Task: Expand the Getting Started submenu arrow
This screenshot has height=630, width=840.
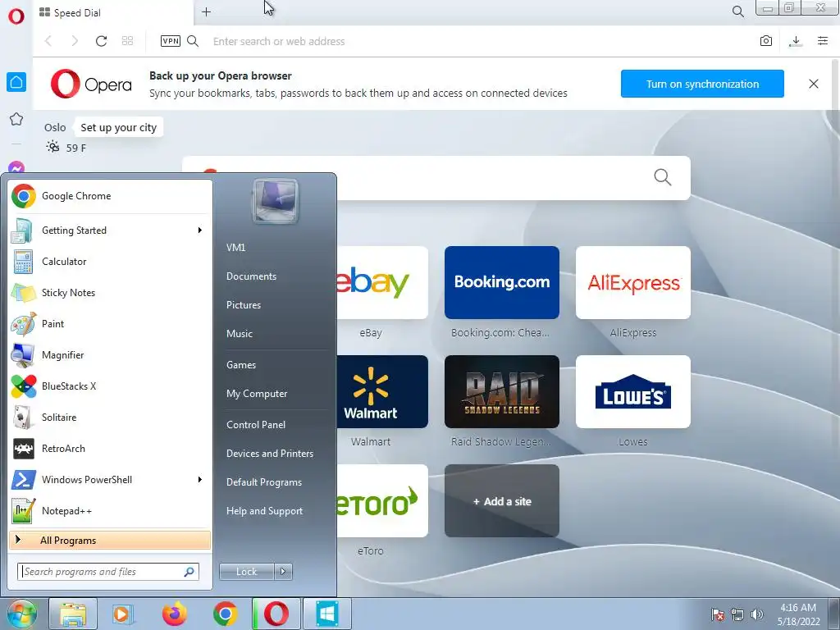Action: click(x=200, y=231)
